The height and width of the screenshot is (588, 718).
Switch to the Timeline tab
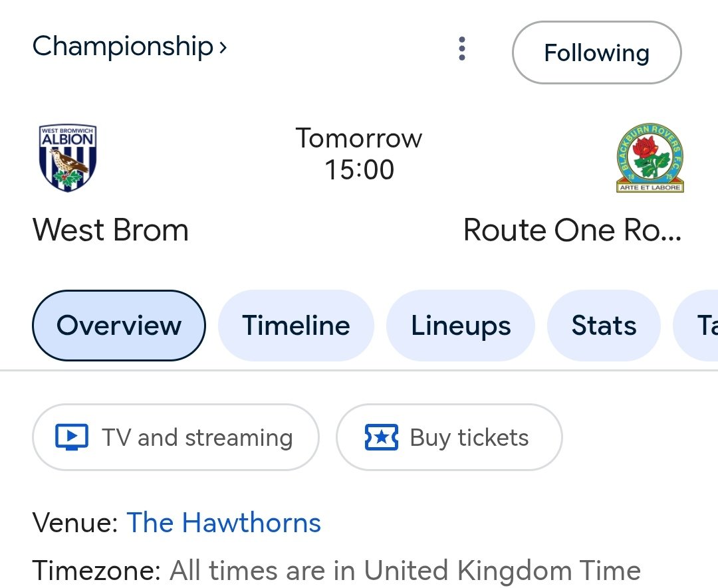296,326
